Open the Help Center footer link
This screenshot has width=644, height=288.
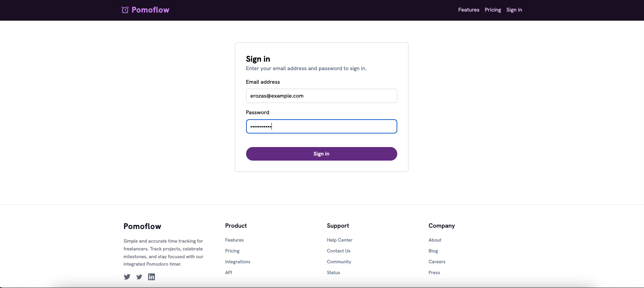[339, 240]
